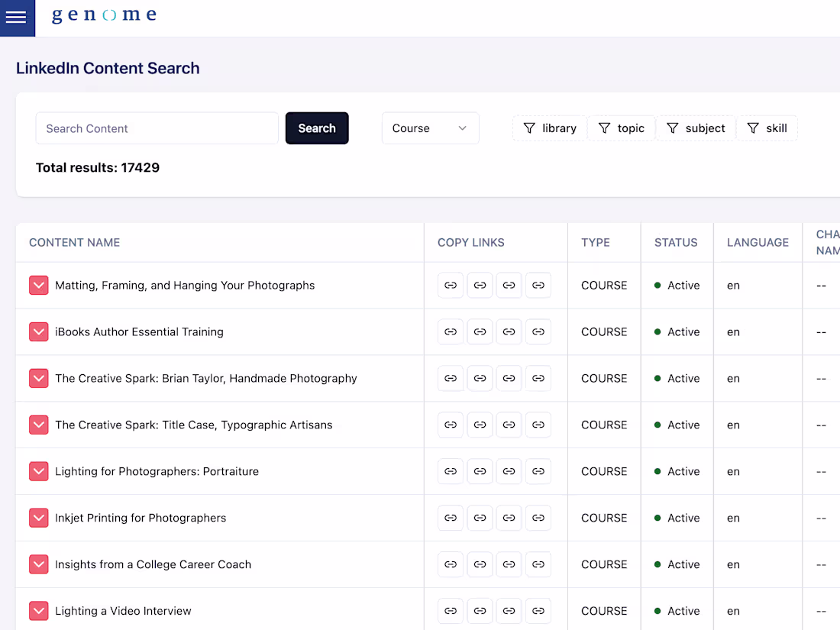This screenshot has height=630, width=840.
Task: Copy first link for Lighting for Photographers: Portraiture
Action: tap(451, 472)
